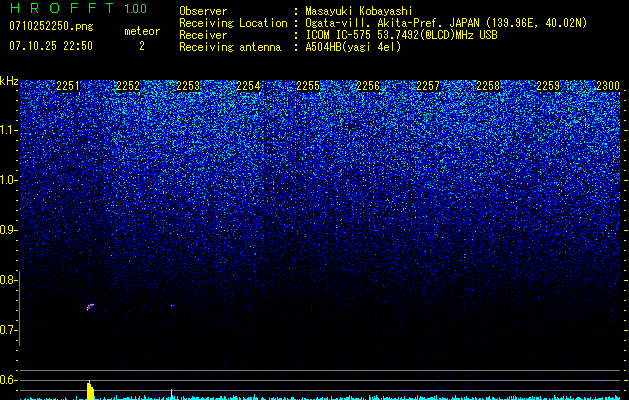
Task: Click the tall yellow signal peak at bottom
Action: (90, 390)
